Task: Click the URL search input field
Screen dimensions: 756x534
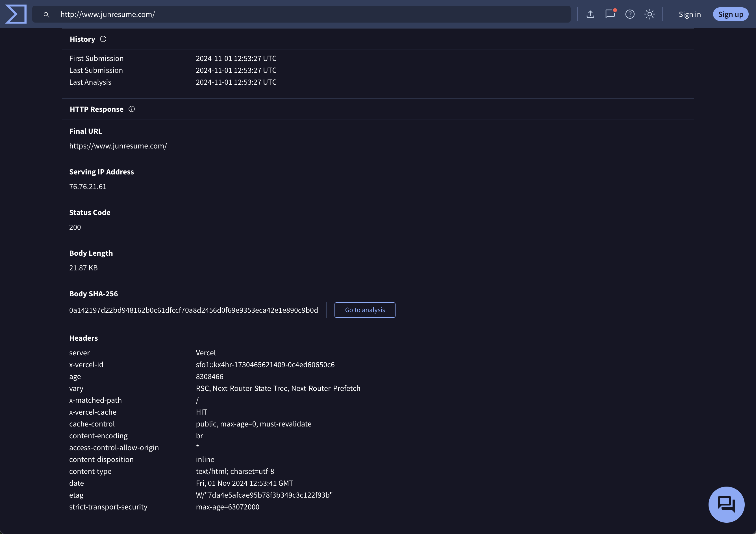Action: pyautogui.click(x=296, y=14)
